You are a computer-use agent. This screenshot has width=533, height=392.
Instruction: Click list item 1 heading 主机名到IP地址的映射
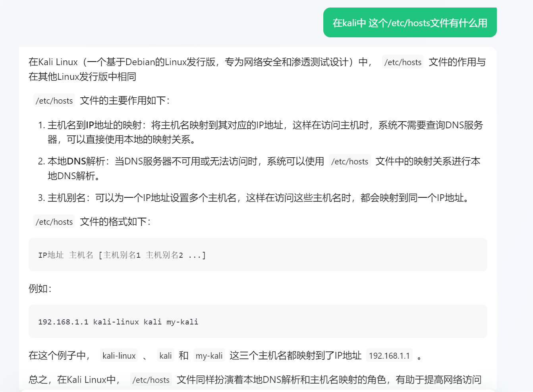pyautogui.click(x=95, y=125)
